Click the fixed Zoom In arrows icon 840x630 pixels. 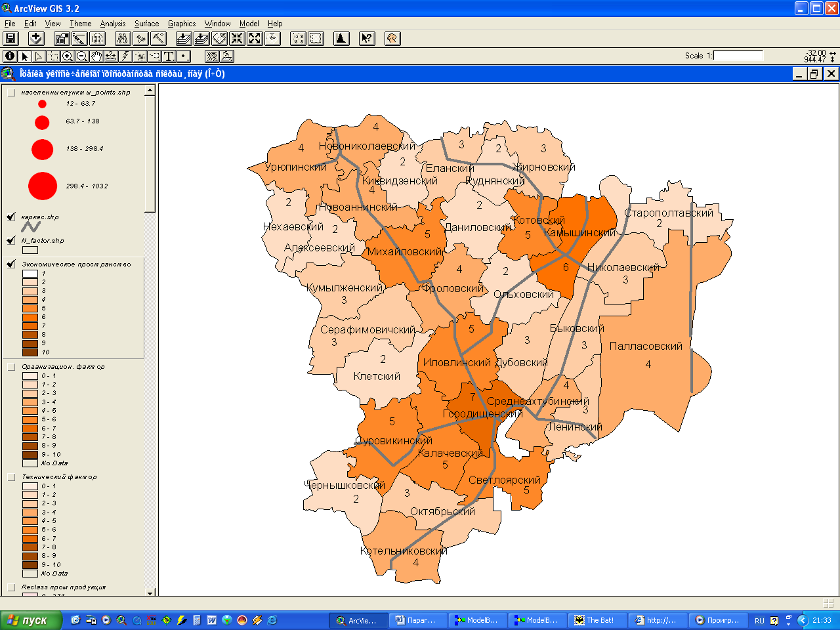[237, 39]
